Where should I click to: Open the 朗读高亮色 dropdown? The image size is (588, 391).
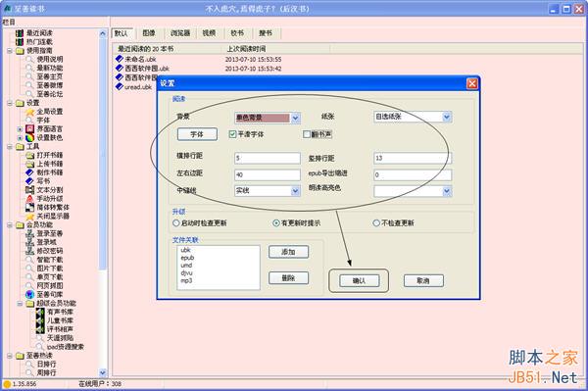coord(446,191)
